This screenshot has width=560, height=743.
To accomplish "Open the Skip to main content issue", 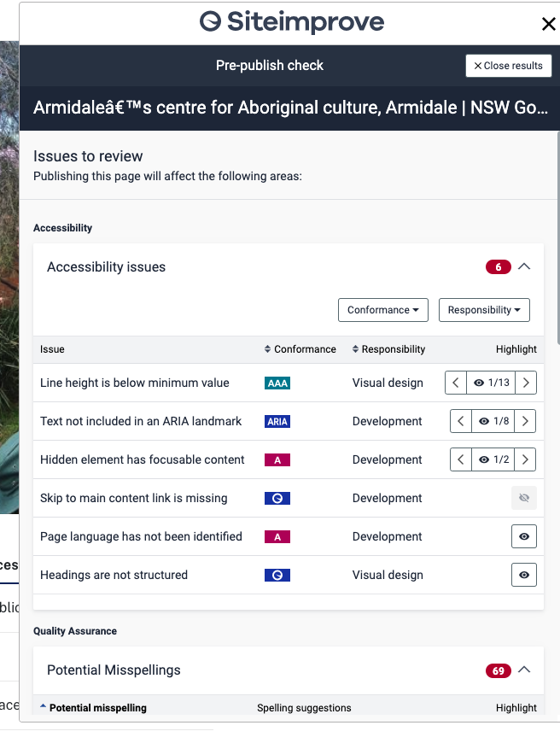I will (x=134, y=498).
